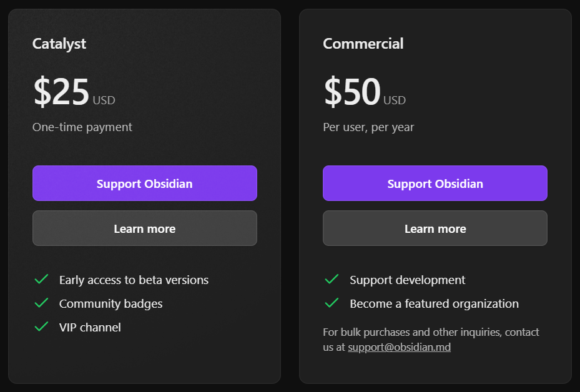Select the Catalyst plan heading

59,44
